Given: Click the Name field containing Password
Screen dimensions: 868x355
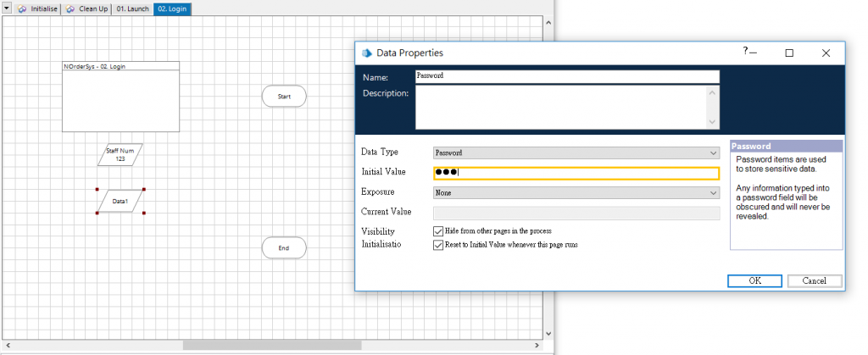Looking at the screenshot, I should (x=567, y=76).
